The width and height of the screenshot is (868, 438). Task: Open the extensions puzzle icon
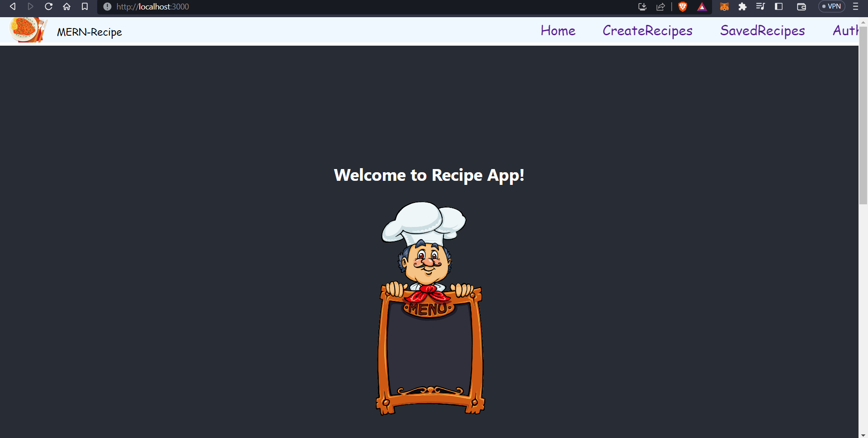pyautogui.click(x=742, y=7)
